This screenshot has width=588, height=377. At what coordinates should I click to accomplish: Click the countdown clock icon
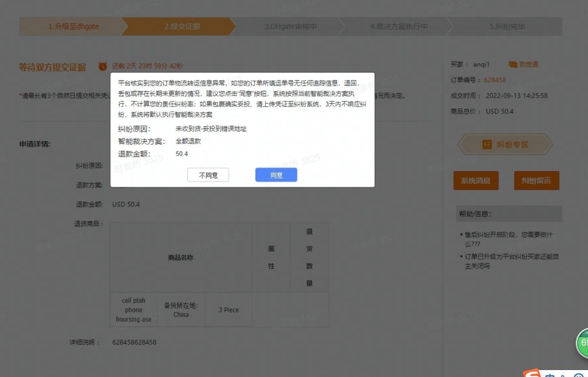(103, 66)
